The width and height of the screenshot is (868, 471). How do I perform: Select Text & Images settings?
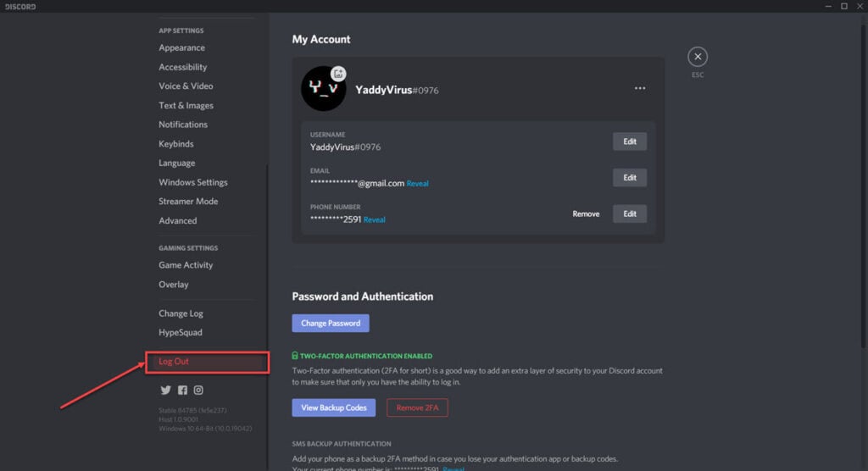pos(186,105)
